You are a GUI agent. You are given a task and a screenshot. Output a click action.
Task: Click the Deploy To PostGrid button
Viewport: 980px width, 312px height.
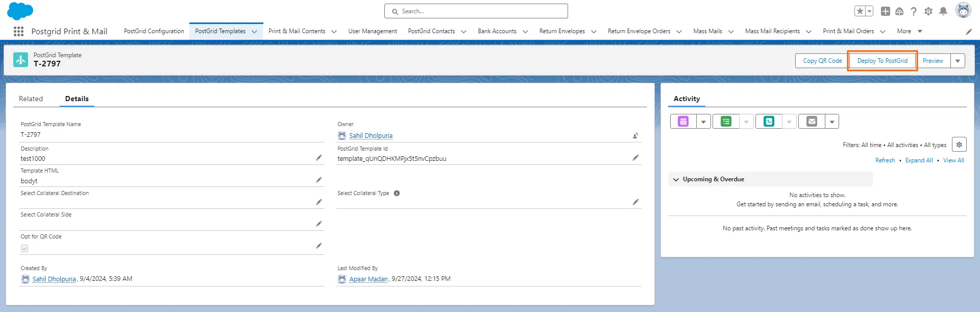(882, 61)
